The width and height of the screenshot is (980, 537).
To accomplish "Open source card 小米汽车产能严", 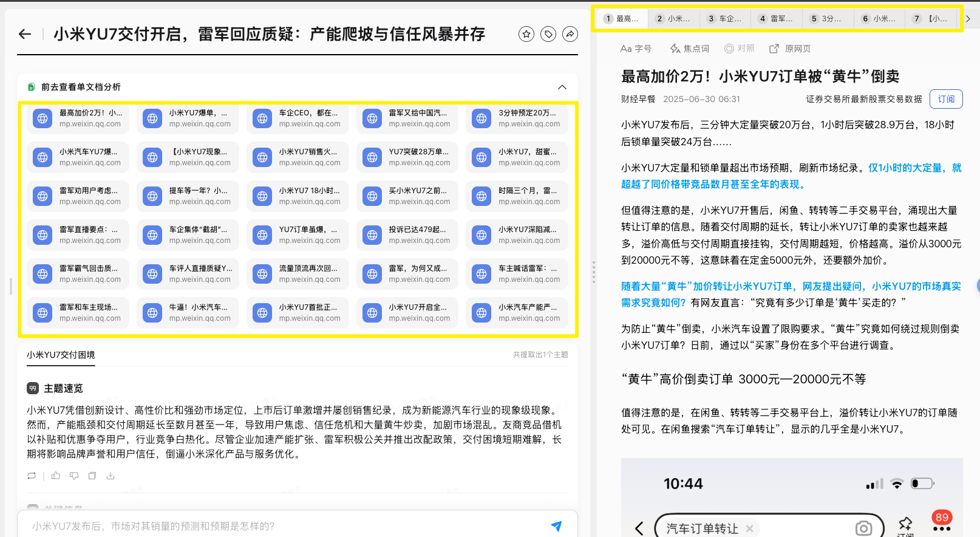I will 517,313.
